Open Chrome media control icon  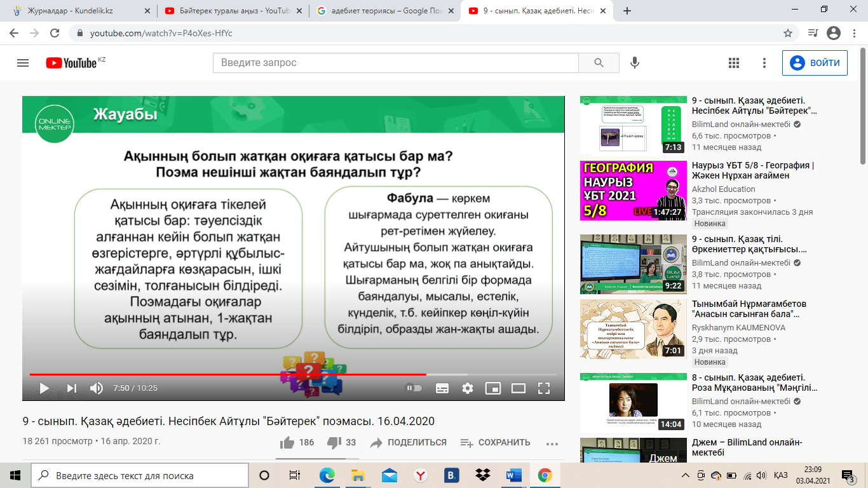(813, 33)
